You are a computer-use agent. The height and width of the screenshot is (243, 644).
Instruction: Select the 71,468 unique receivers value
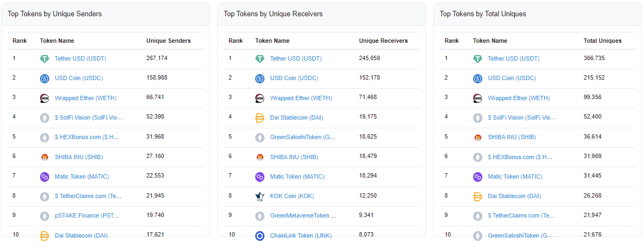click(368, 97)
